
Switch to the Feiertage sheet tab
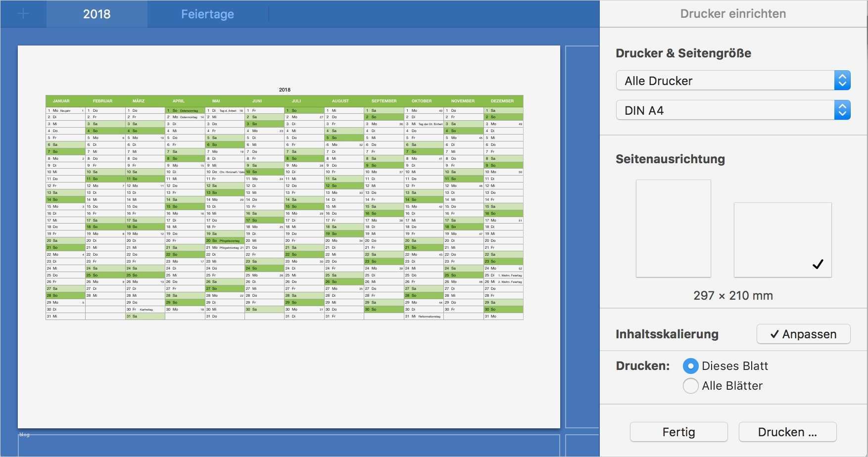(208, 14)
